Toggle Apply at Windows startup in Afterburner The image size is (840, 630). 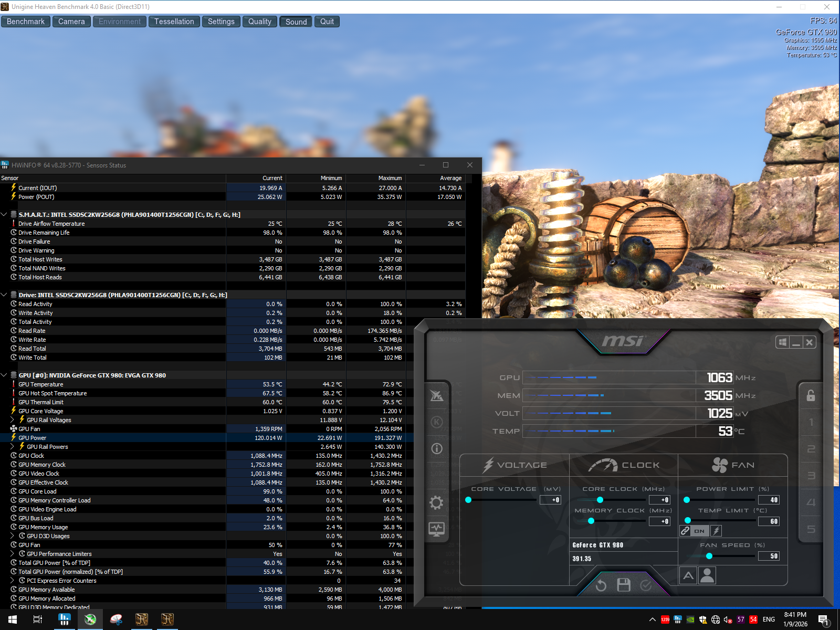point(783,342)
